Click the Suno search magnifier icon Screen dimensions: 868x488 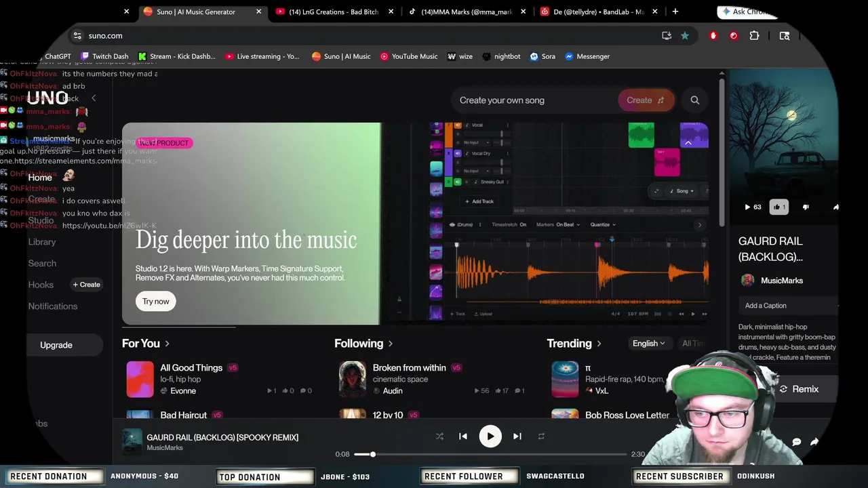click(694, 100)
